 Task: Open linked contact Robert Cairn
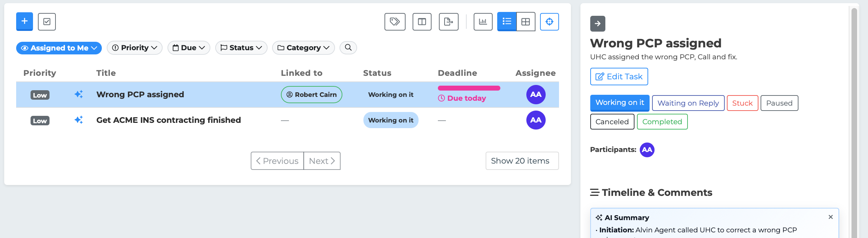click(x=311, y=95)
